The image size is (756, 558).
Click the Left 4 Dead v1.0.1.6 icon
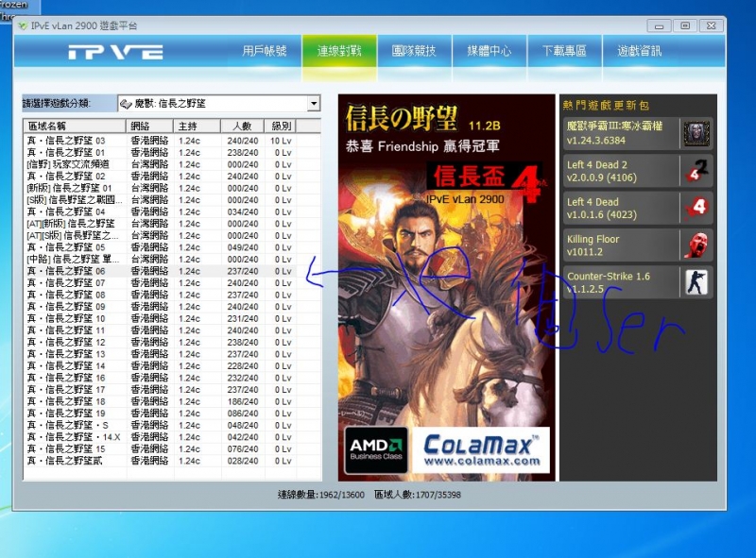pyautogui.click(x=696, y=208)
